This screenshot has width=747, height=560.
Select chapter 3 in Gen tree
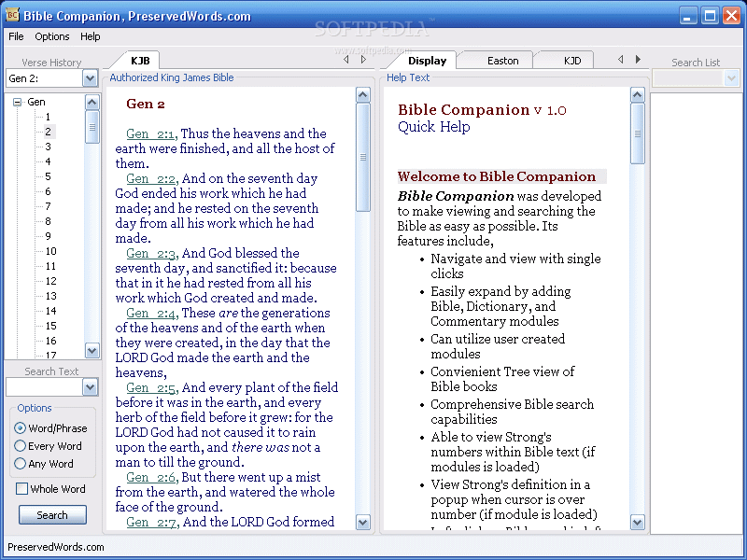point(48,147)
